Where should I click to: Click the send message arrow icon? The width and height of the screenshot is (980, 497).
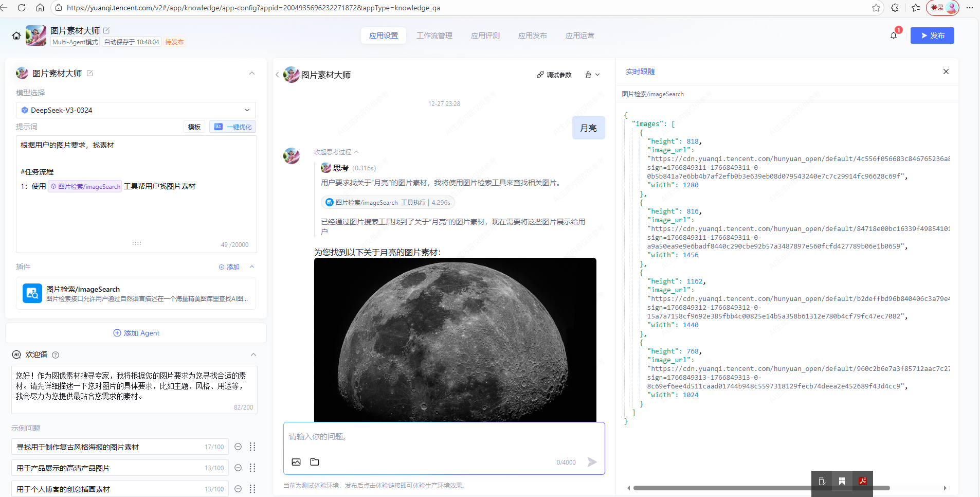[x=592, y=462]
